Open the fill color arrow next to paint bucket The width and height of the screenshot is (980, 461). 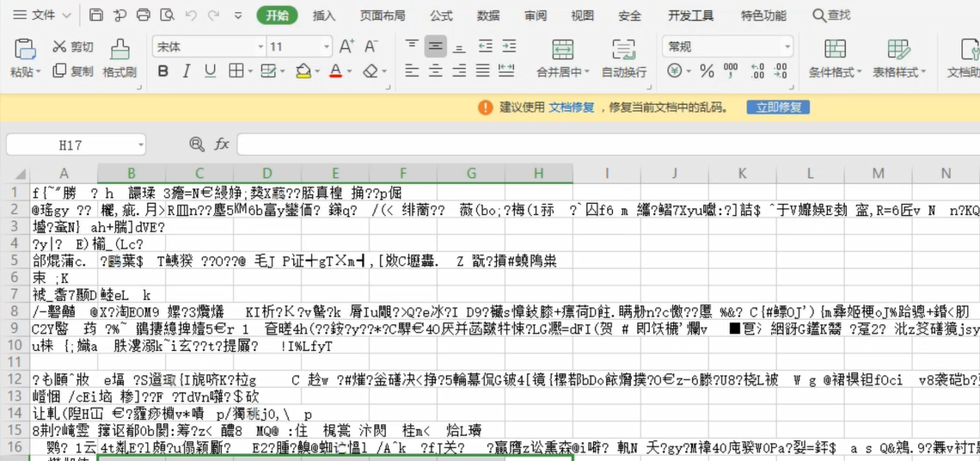[317, 72]
